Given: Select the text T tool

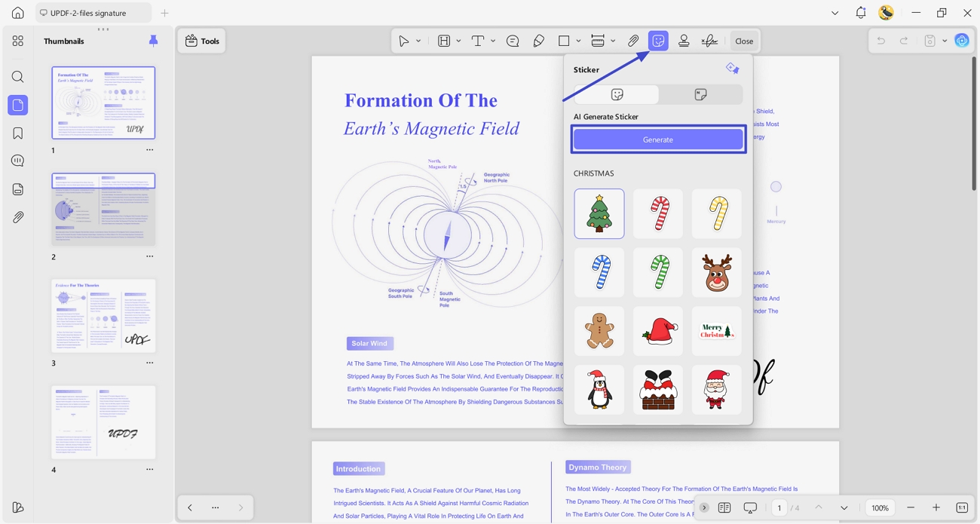Looking at the screenshot, I should click(x=478, y=41).
